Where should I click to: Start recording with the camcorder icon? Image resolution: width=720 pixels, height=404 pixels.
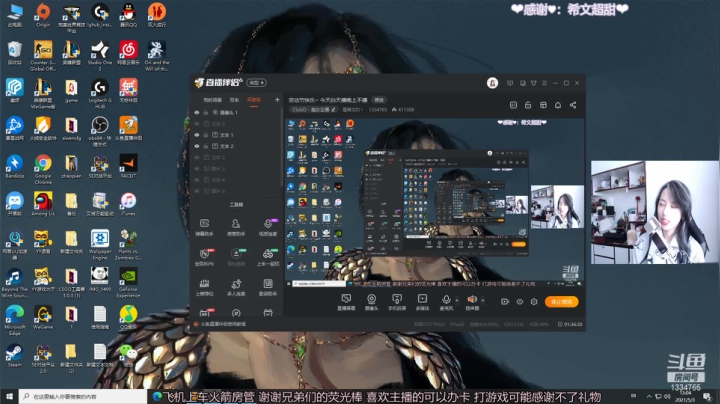tap(505, 302)
